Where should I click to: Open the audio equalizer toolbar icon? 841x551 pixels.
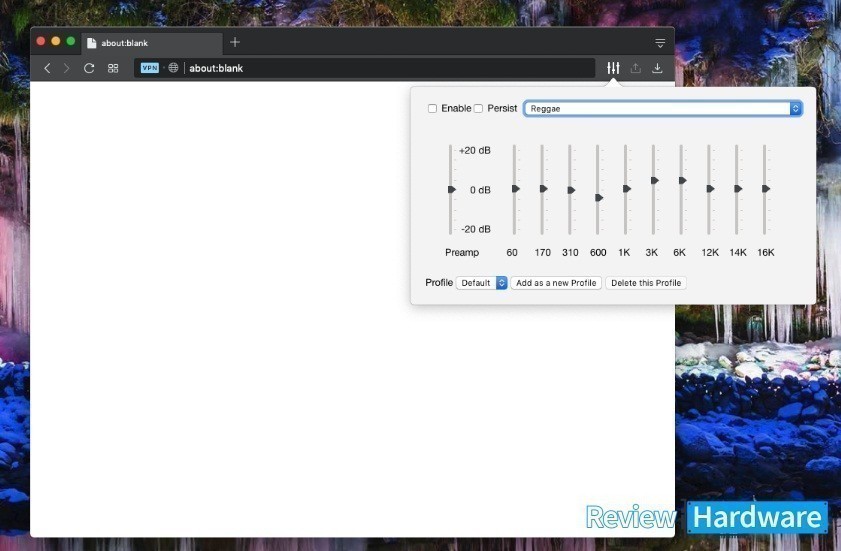click(x=613, y=68)
